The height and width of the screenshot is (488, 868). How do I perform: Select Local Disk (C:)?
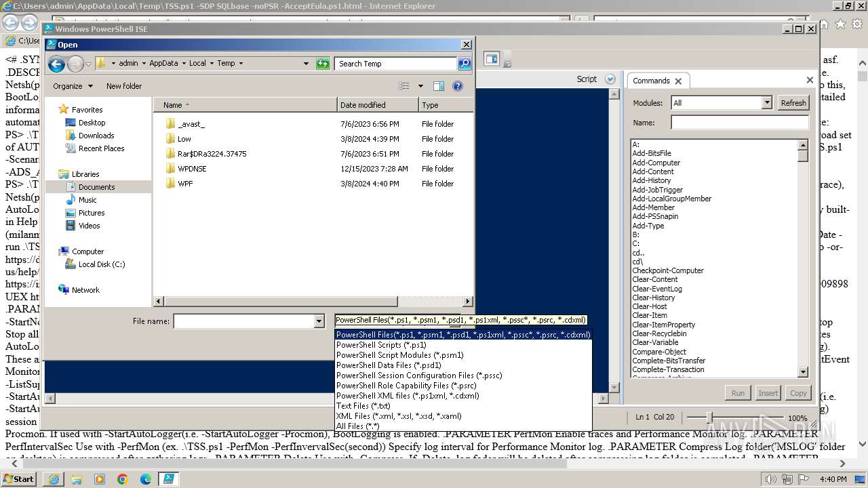[x=101, y=264]
